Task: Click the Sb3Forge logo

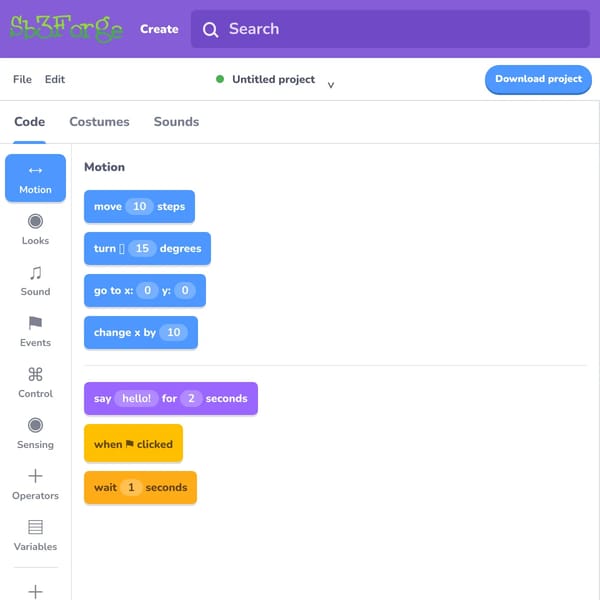Action: click(66, 29)
